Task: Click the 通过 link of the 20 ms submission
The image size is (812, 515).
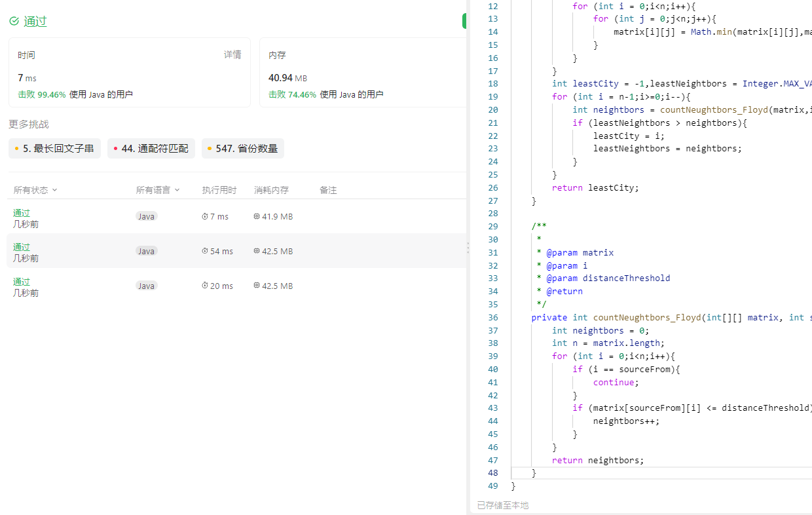Action: [x=21, y=282]
